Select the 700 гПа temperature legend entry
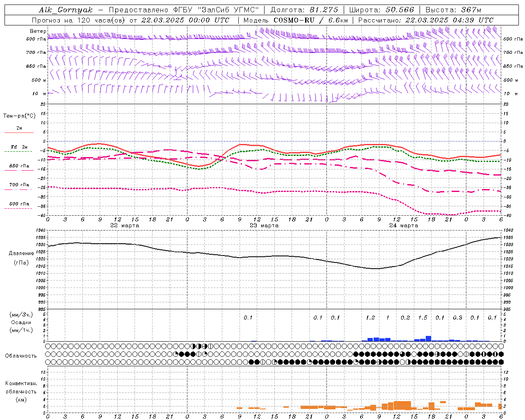Screen dimensions: 525x420 19,185
